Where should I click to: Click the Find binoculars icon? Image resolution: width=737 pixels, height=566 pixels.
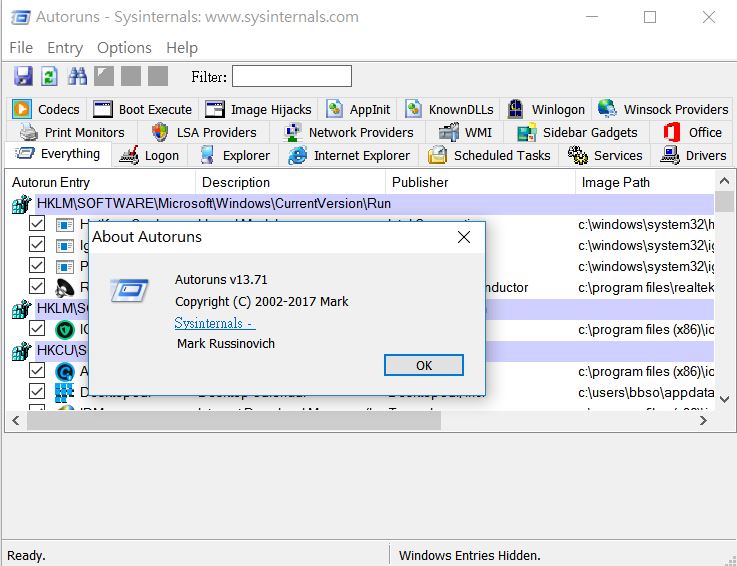[77, 76]
